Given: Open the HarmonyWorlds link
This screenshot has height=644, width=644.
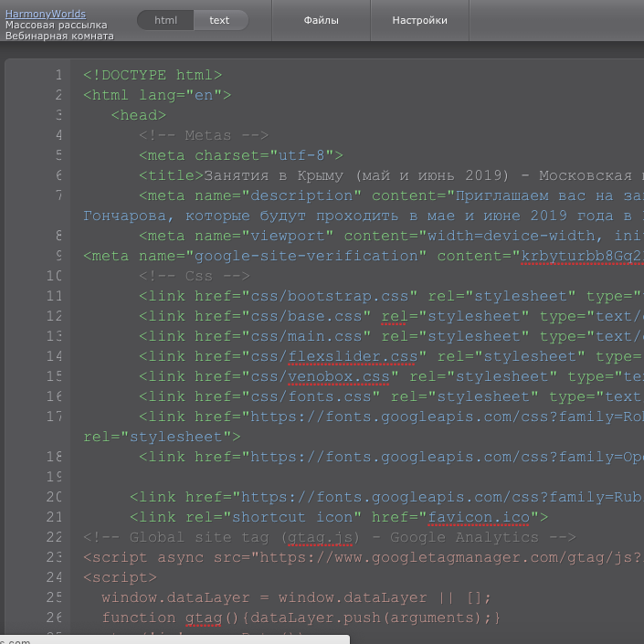Looking at the screenshot, I should click(x=45, y=14).
